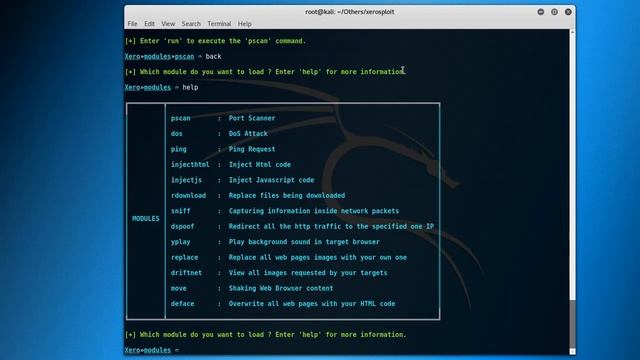Click the "Enter 'run' to execute" message

click(215, 41)
